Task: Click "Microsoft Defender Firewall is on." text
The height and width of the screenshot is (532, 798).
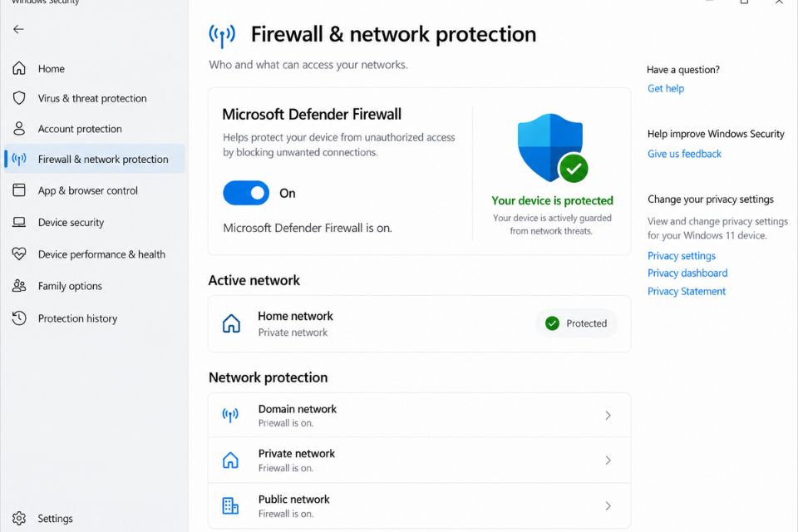Action: [308, 228]
